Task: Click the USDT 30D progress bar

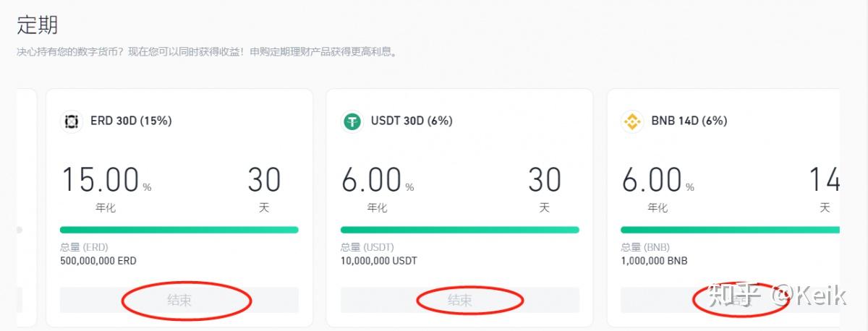Action: (x=460, y=230)
